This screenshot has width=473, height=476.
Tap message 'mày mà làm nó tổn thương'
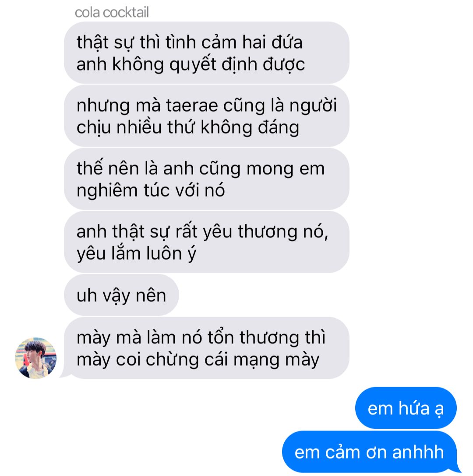tap(206, 348)
